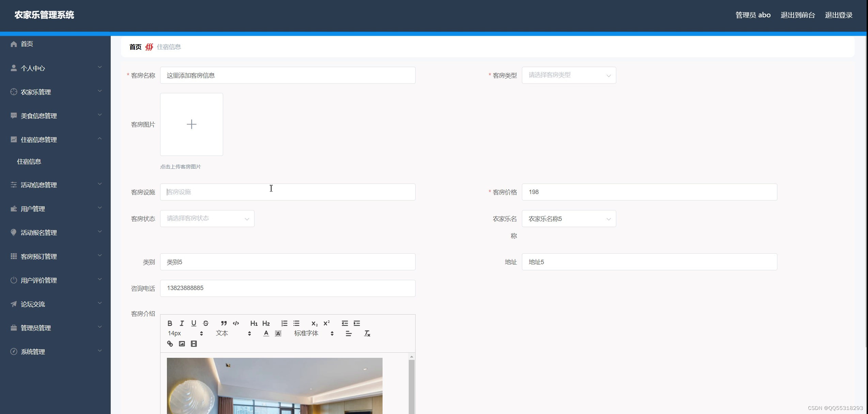Apply italic formatting in the room description editor
Screen dimensions: 868x414
point(182,323)
